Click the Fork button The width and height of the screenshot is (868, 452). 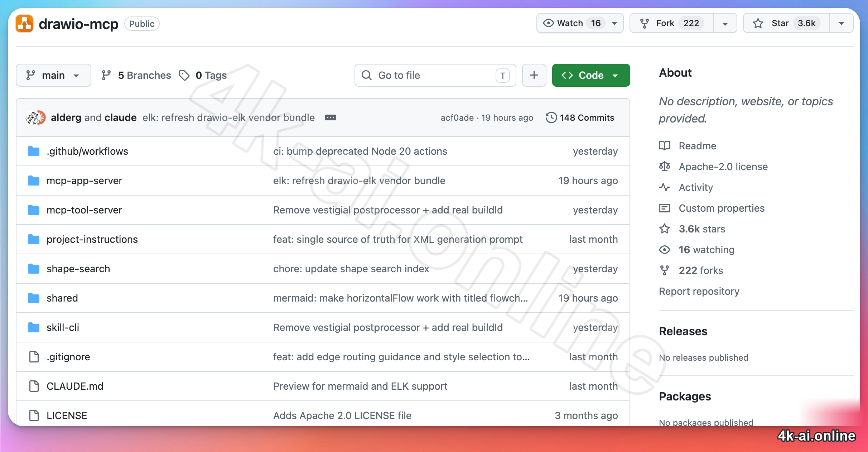[x=672, y=23]
